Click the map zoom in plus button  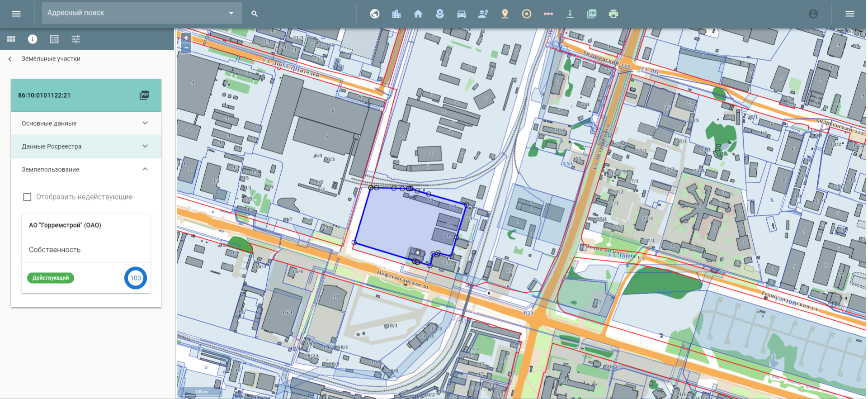point(186,38)
